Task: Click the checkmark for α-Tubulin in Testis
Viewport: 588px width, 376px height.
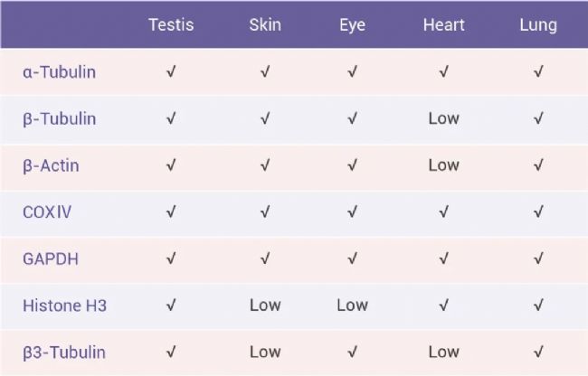Action: [171, 72]
